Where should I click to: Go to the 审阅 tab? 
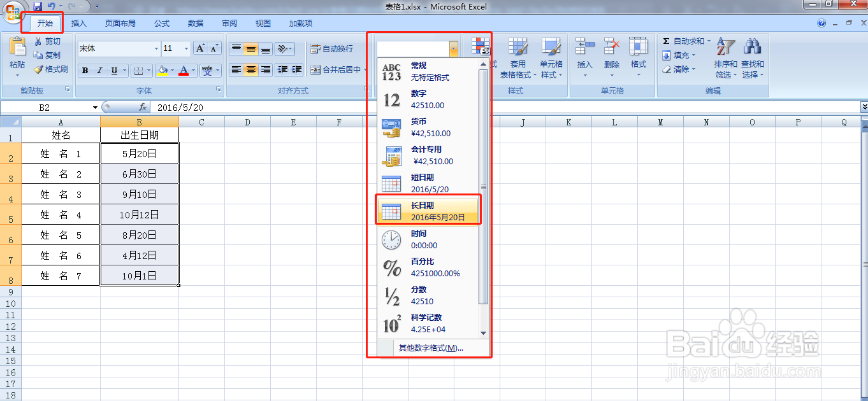pyautogui.click(x=229, y=24)
